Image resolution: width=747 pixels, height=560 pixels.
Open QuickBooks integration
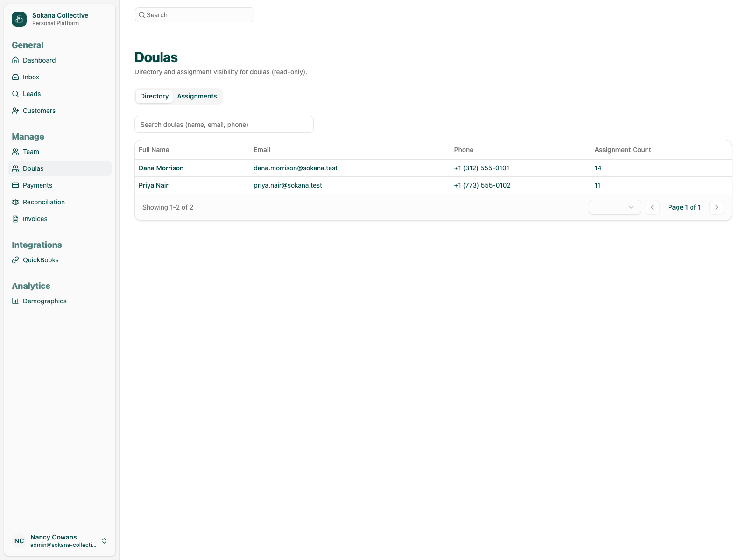[60, 260]
